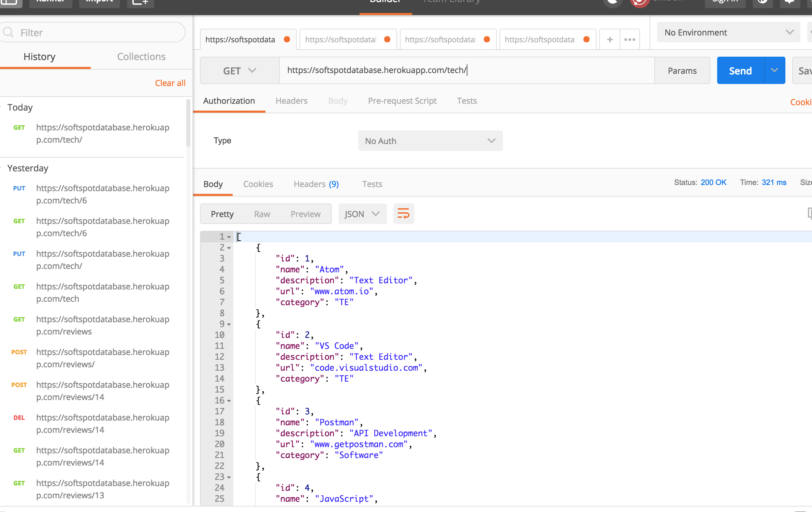The width and height of the screenshot is (812, 512).
Task: Collapse the object starting at line 23
Action: (x=229, y=477)
